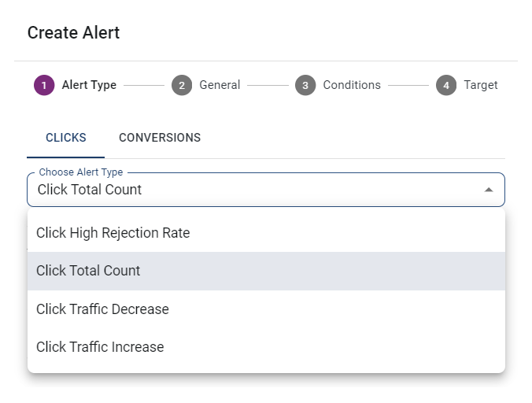Click connector line between Conditions and Target
Image resolution: width=532 pixels, height=403 pixels.
(x=408, y=85)
